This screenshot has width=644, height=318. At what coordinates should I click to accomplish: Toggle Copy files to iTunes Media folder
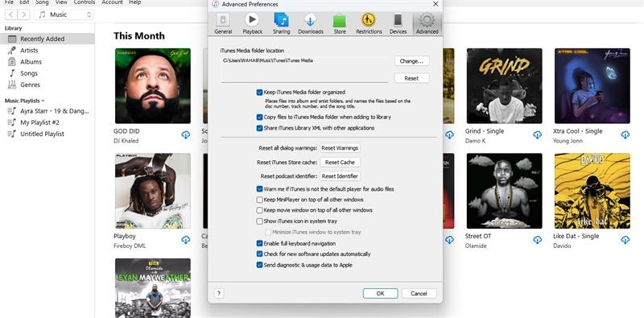(x=259, y=117)
